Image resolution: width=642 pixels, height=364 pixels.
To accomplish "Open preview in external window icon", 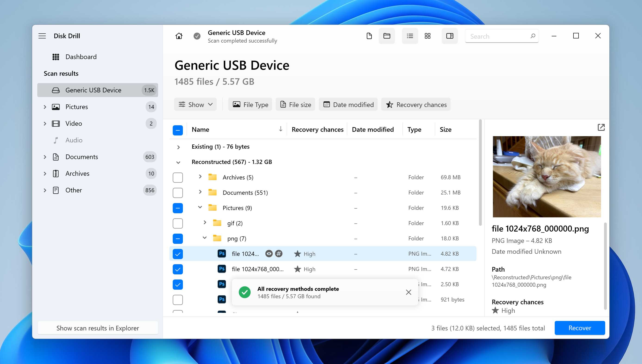I will [601, 127].
